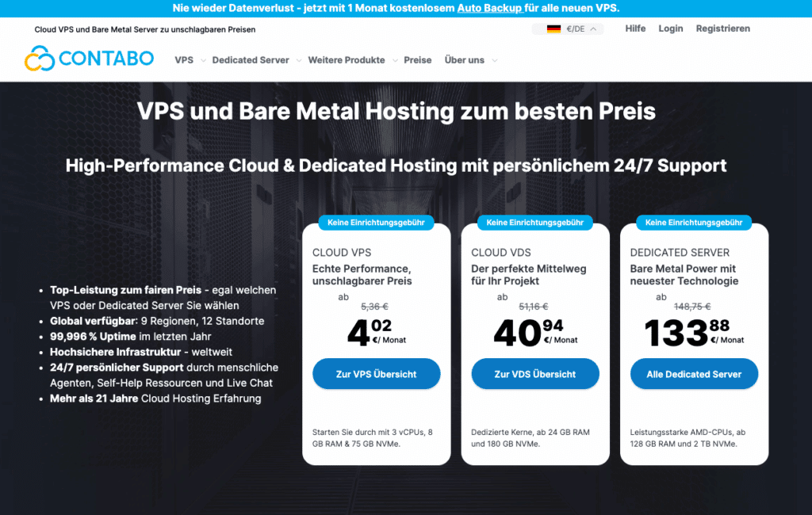This screenshot has width=812, height=515.
Task: Expand the VPS menu chevron
Action: point(203,60)
